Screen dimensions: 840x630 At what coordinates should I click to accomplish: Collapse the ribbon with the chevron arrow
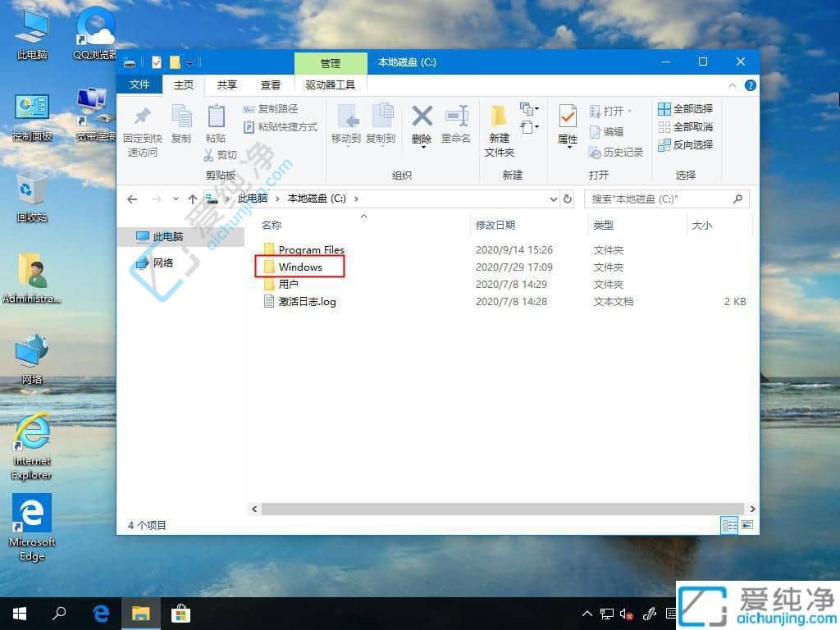point(733,85)
